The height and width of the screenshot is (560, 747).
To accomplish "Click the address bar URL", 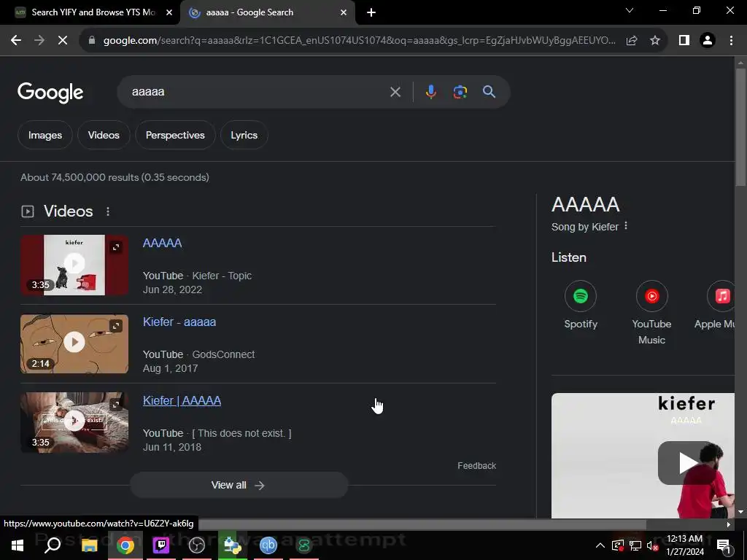I will [359, 41].
